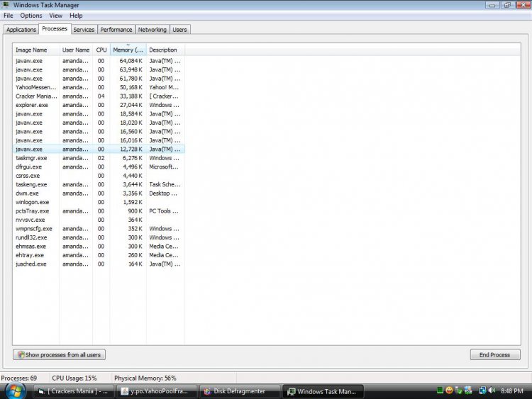Image resolution: width=532 pixels, height=399 pixels.
Task: Select javaw.exe using 18,020 K
Action: point(99,123)
